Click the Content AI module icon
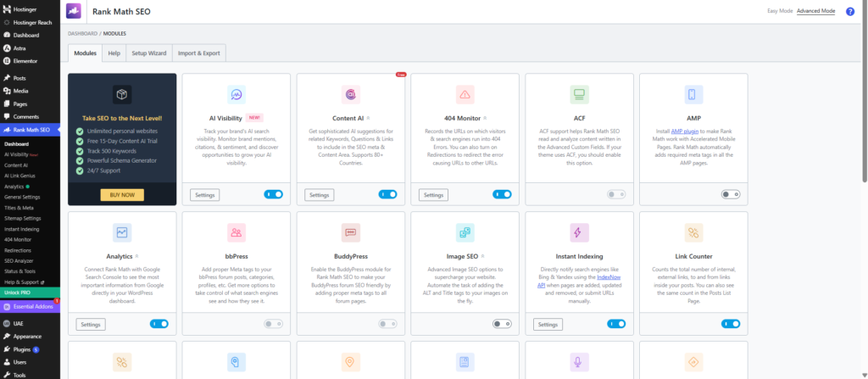Image resolution: width=868 pixels, height=379 pixels. pyautogui.click(x=350, y=95)
